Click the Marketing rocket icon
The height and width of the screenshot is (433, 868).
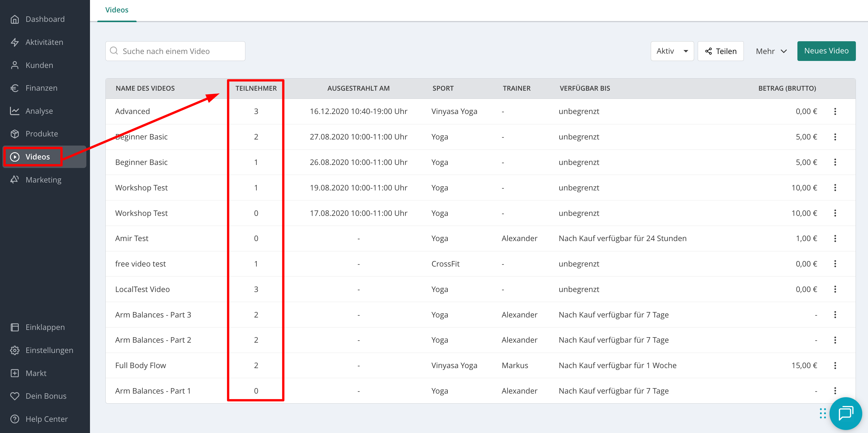point(15,180)
